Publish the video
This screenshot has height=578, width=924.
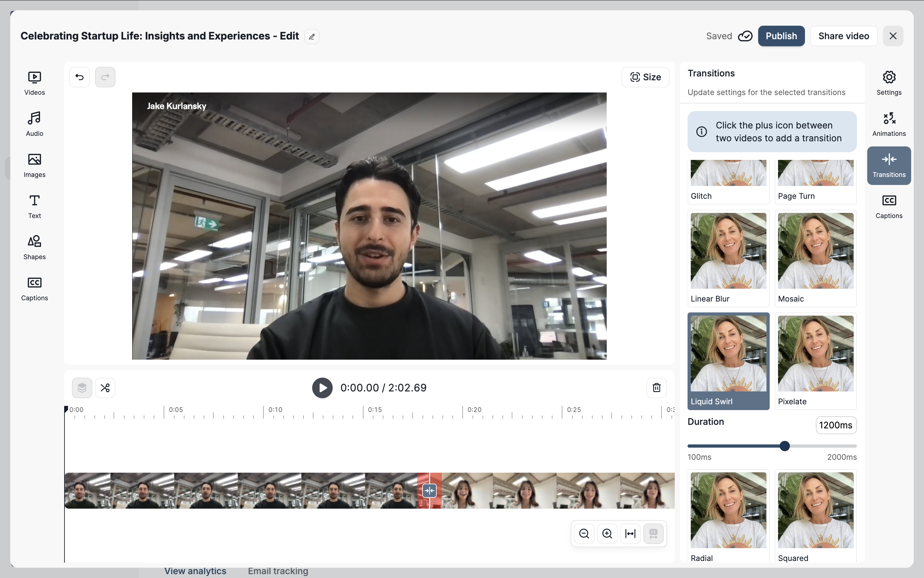[781, 36]
